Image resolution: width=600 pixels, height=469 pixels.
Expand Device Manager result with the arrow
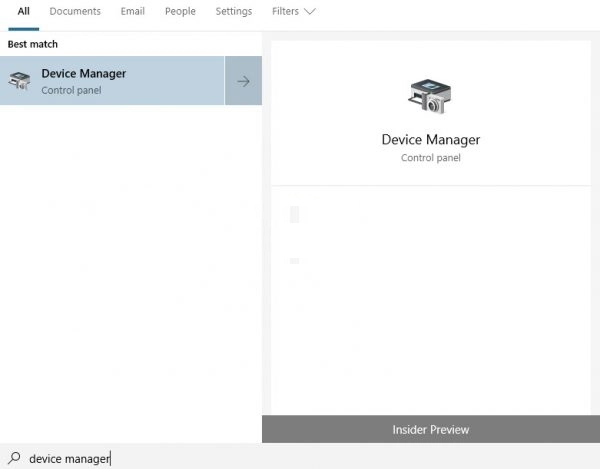[243, 81]
